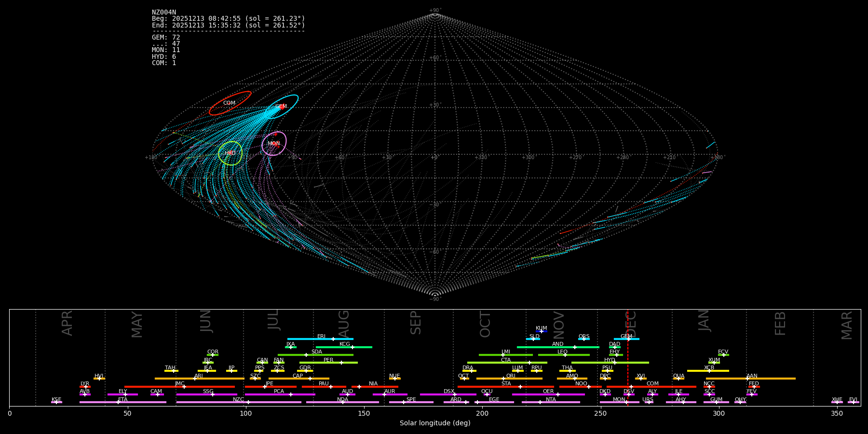Click the EVI shower label in timeline
The height and width of the screenshot is (434, 868).
[854, 400]
